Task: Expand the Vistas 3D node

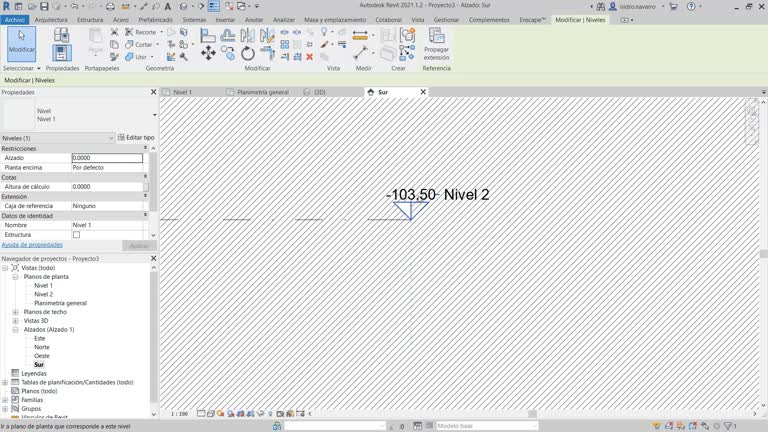Action: click(15, 321)
